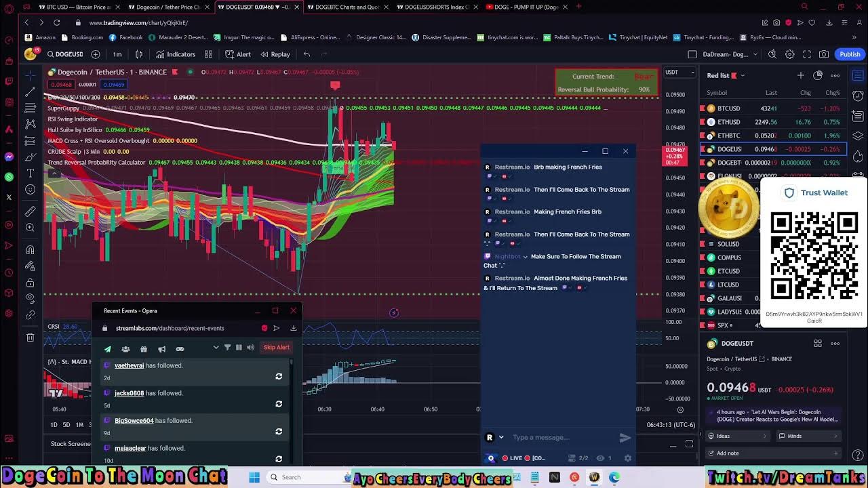Screen dimensions: 868x488
Task: Select the trend line drawing tool
Action: [x=30, y=91]
